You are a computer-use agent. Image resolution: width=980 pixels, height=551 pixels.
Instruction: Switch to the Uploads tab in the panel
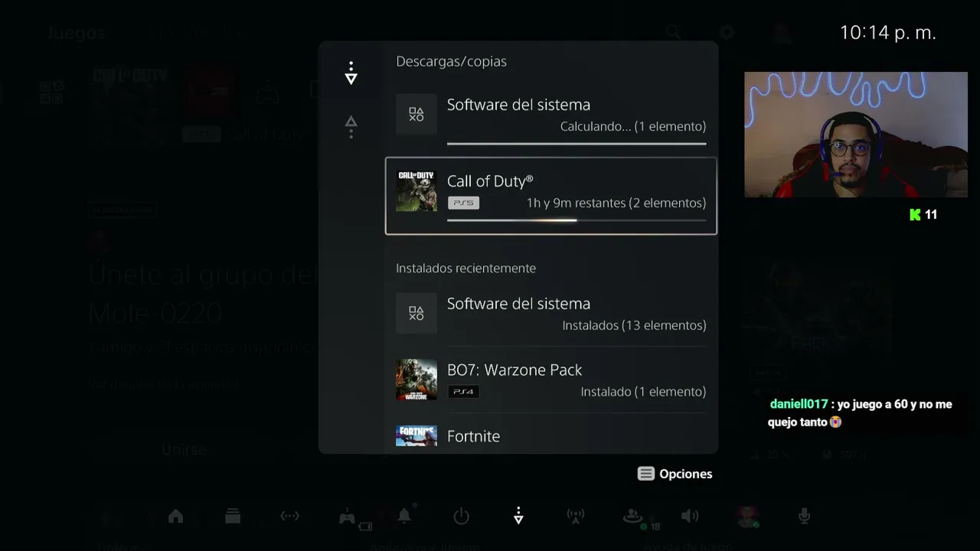click(x=351, y=126)
